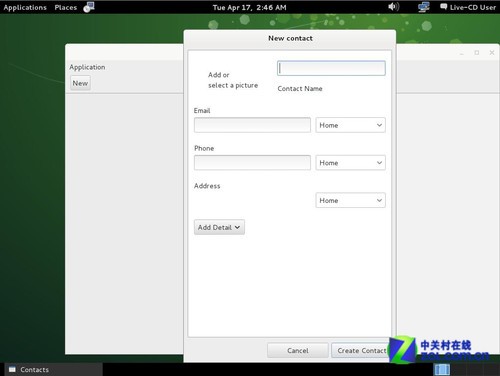Click the Create Contact button
The image size is (500, 376).
point(361,351)
